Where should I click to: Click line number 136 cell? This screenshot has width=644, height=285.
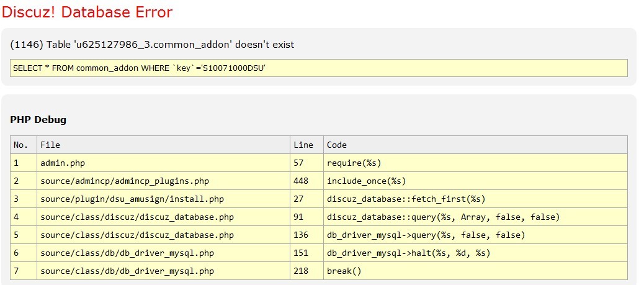point(301,235)
